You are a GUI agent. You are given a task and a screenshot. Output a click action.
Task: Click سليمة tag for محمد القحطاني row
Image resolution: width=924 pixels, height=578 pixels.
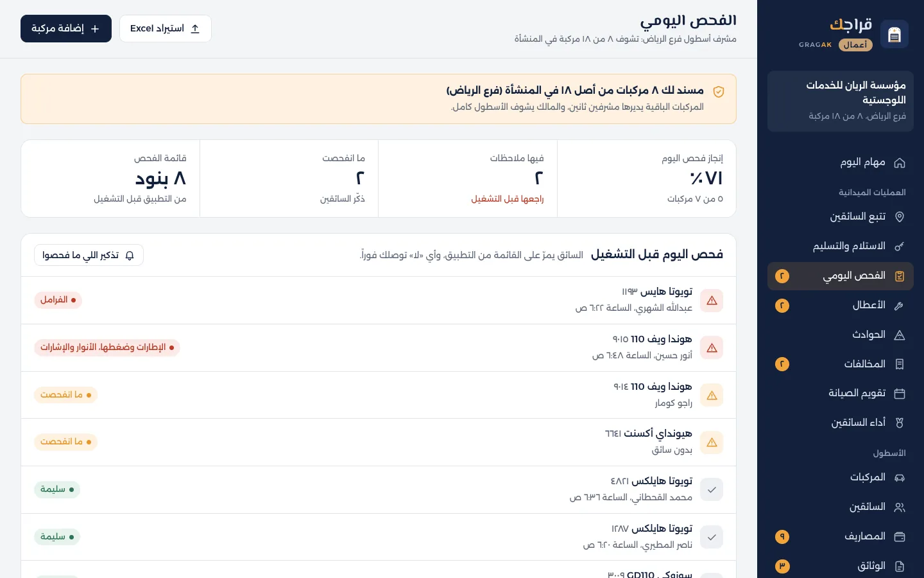coord(57,489)
